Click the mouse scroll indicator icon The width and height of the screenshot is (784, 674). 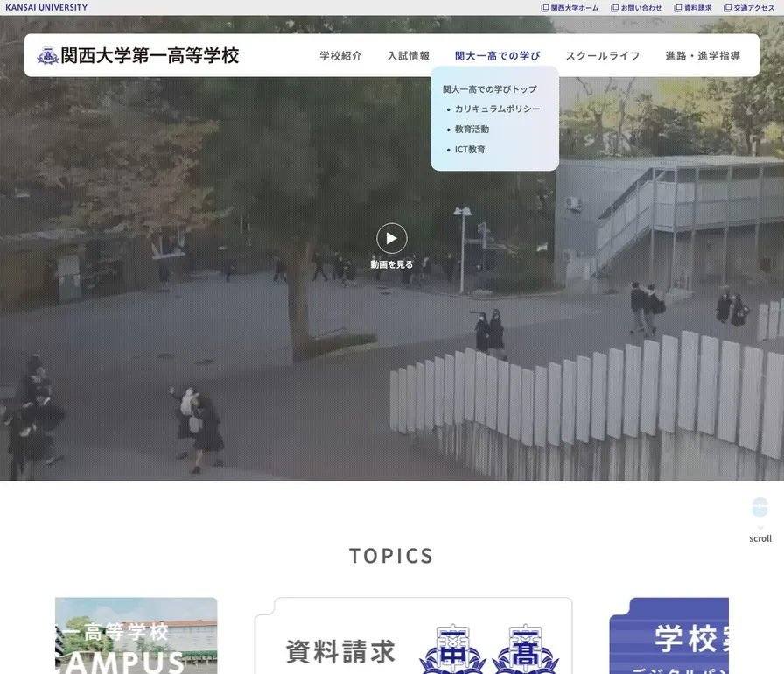pyautogui.click(x=759, y=508)
